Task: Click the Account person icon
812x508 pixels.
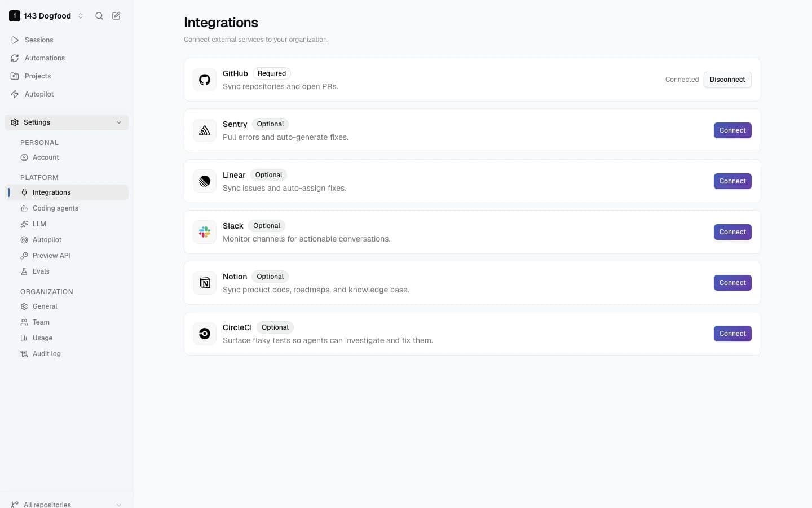Action: click(x=24, y=157)
